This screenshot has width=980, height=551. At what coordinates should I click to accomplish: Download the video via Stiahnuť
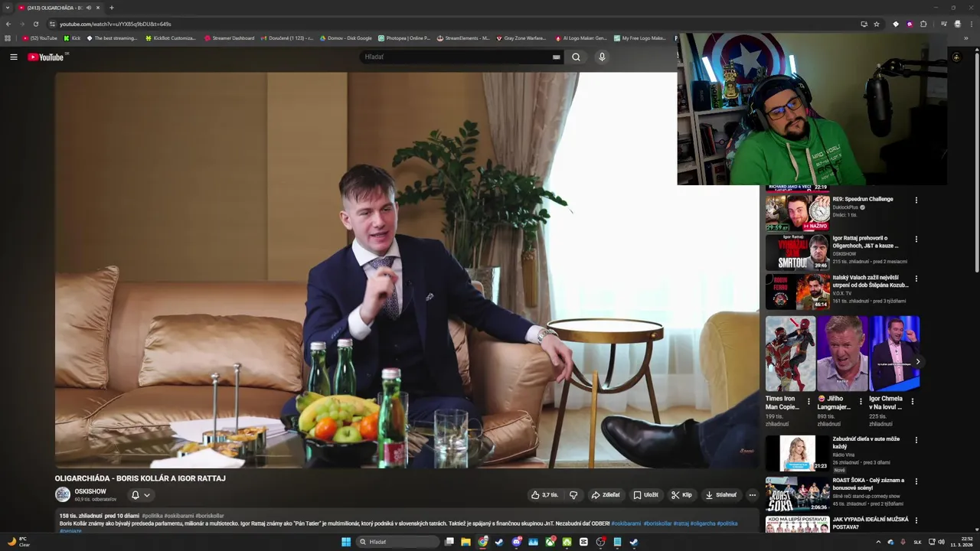click(x=721, y=495)
